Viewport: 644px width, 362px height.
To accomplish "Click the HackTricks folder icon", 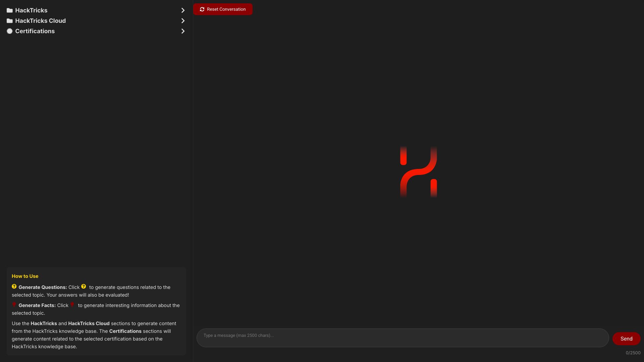I will coord(10,10).
